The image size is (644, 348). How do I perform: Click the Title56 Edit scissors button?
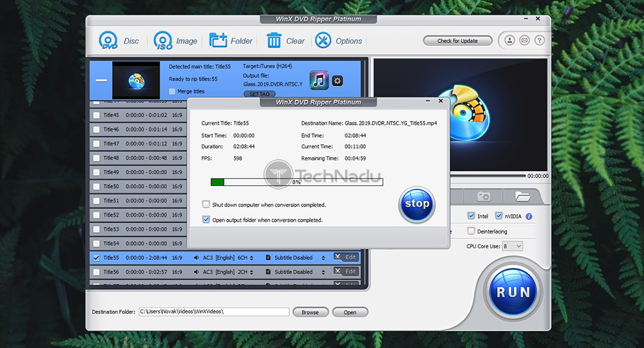tap(346, 271)
